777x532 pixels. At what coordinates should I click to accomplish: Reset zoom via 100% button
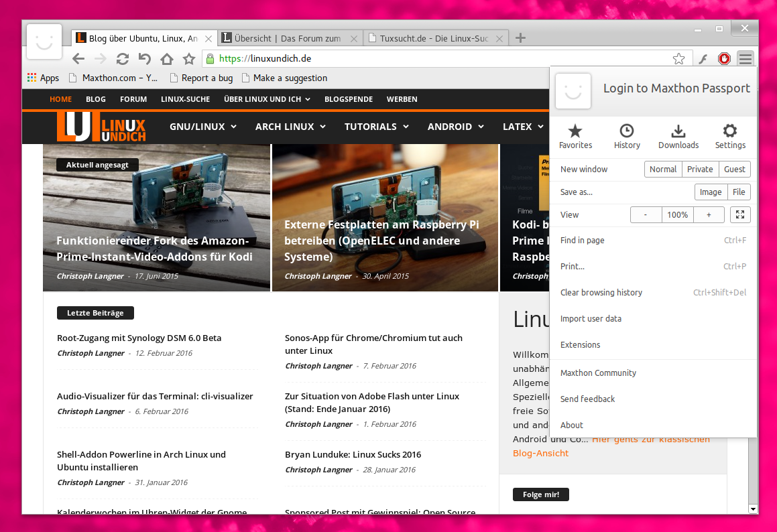click(677, 215)
